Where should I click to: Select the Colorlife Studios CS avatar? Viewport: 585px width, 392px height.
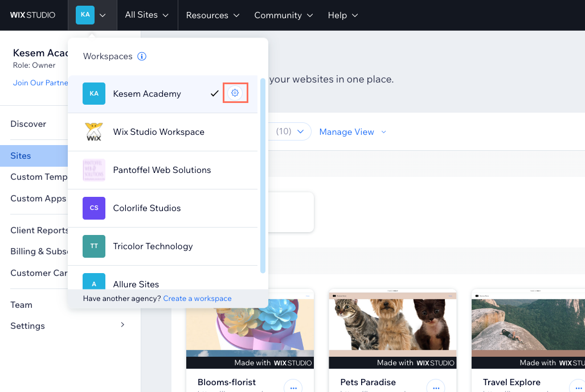tap(94, 208)
